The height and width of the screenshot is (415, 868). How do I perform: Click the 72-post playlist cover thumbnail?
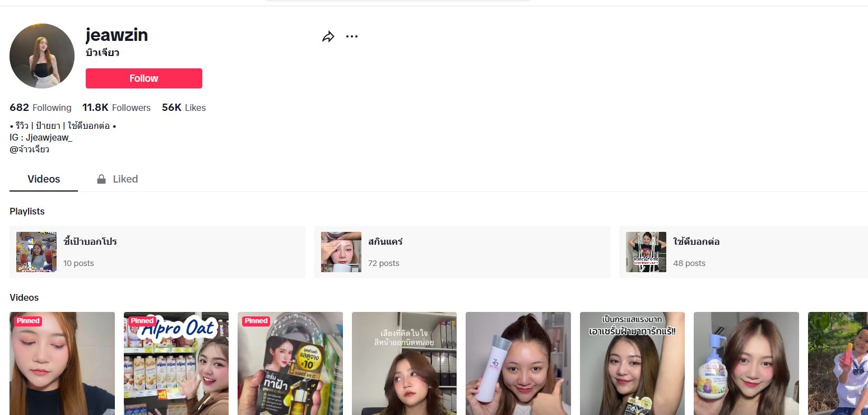tap(341, 252)
